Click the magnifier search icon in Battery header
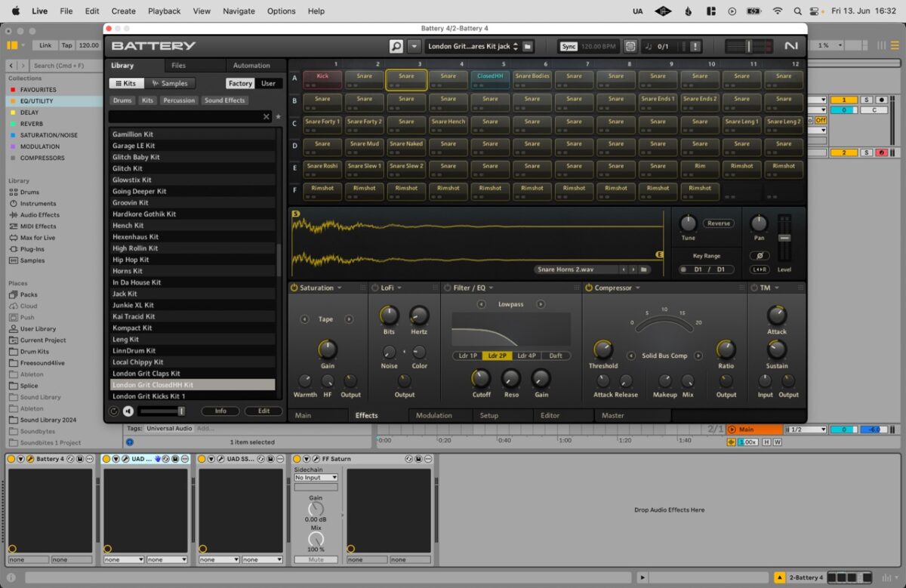This screenshot has width=906, height=588. [x=396, y=46]
